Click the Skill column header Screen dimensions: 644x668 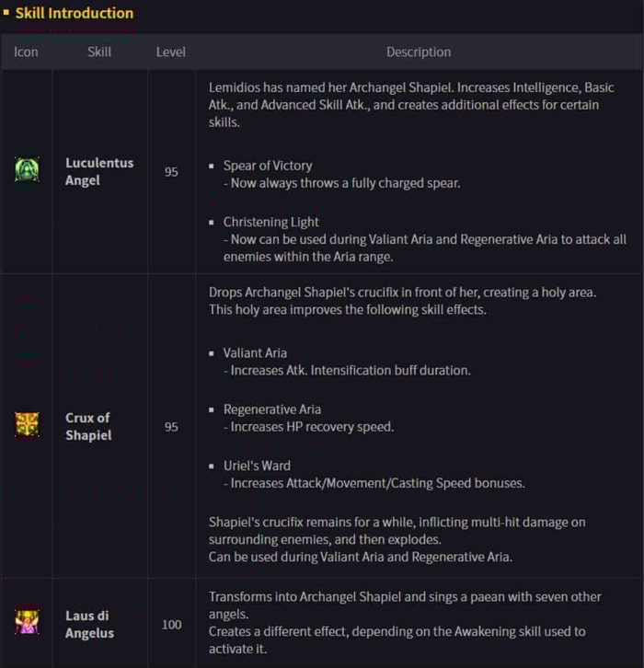99,52
